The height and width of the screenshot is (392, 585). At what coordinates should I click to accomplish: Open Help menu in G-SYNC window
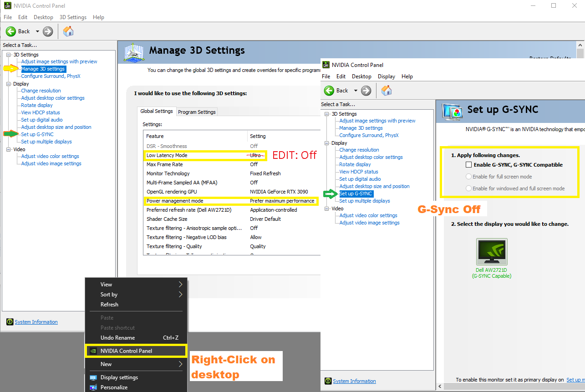click(407, 76)
